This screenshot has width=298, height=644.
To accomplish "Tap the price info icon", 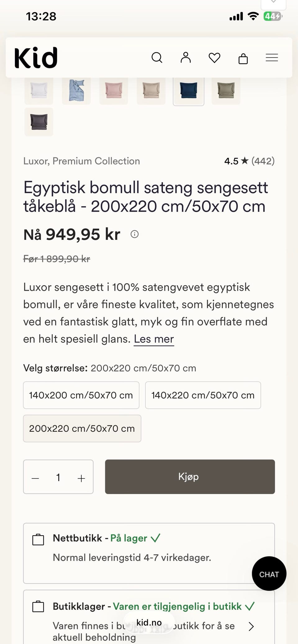I will 134,234.
